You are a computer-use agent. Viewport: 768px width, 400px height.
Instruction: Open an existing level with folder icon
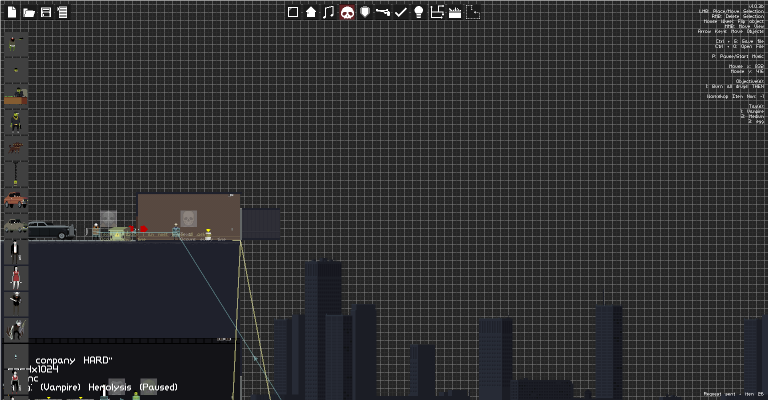[x=29, y=12]
